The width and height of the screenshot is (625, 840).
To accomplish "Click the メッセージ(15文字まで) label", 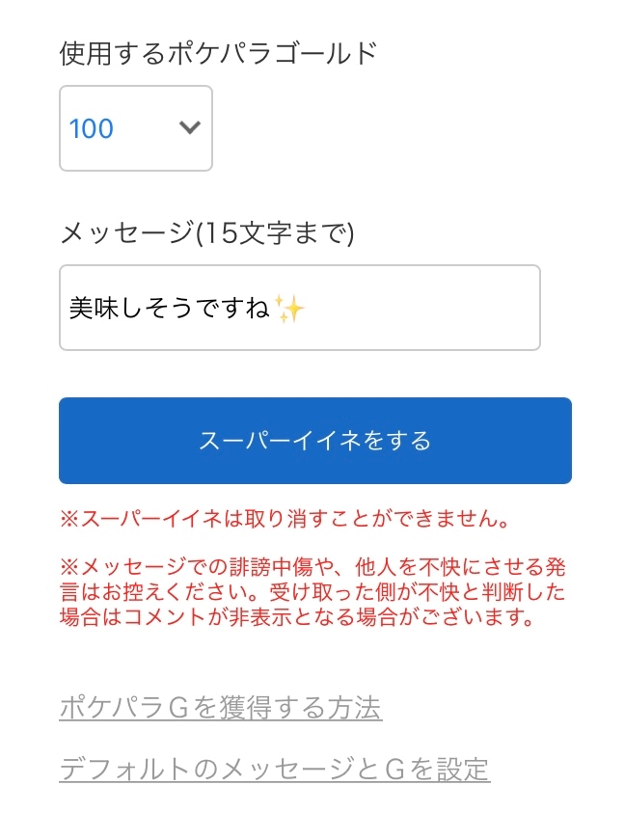I will 206,232.
